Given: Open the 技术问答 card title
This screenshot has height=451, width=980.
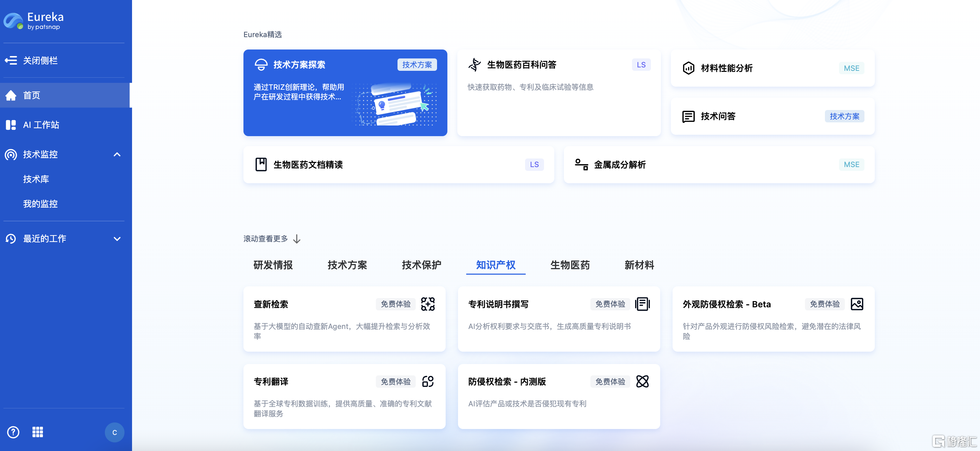Looking at the screenshot, I should click(718, 117).
